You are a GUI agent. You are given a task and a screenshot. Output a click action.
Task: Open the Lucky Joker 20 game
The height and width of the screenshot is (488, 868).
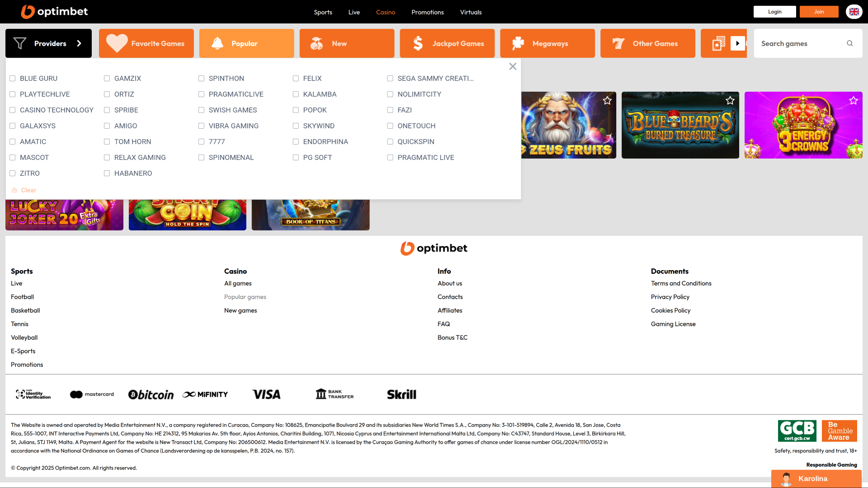pos(64,215)
